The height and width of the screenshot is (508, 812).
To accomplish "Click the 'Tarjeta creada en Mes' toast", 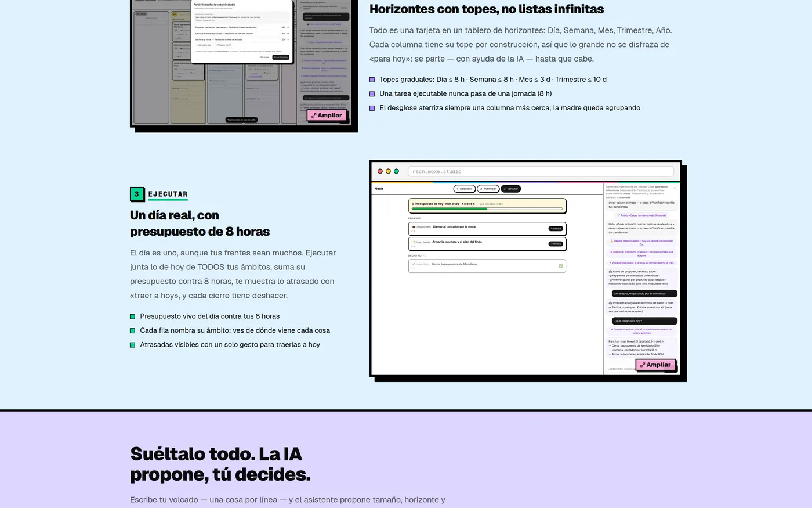I will point(241,120).
